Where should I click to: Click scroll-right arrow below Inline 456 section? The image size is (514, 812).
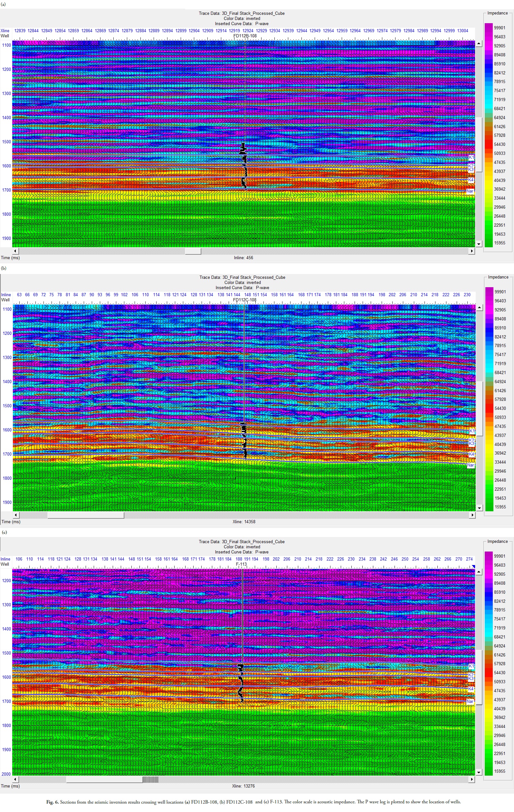[x=472, y=251]
